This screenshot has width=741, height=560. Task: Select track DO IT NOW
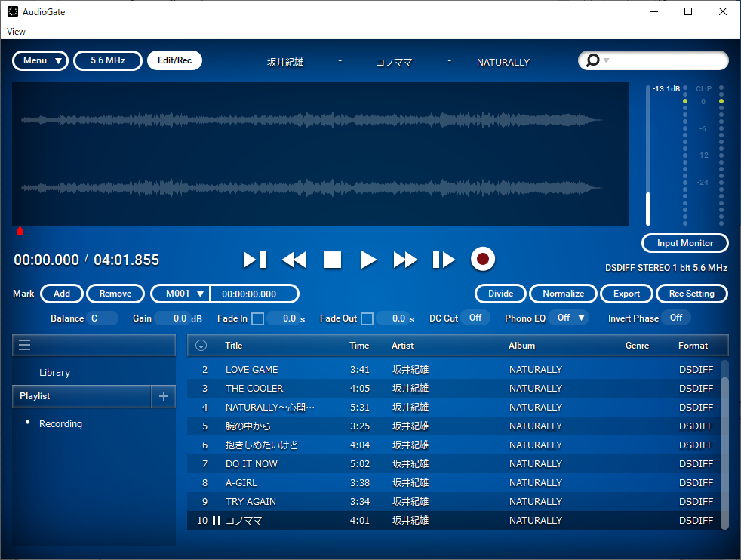[x=454, y=464]
